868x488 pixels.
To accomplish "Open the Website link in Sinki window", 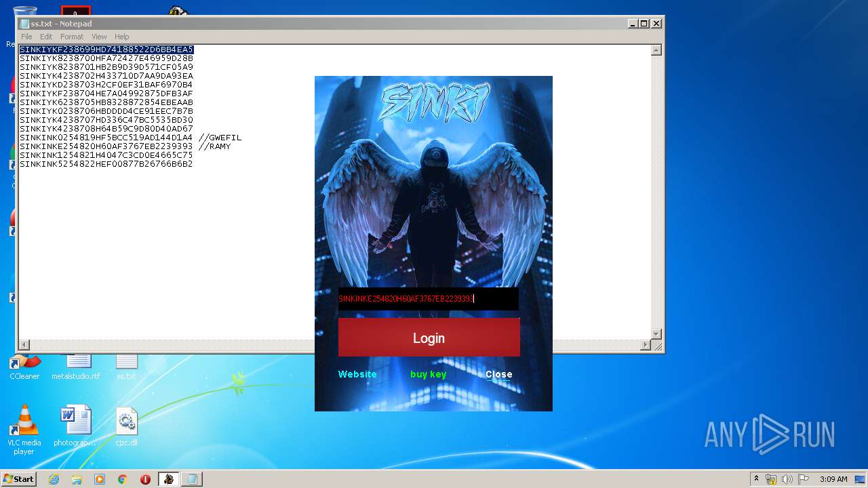I will coord(357,374).
